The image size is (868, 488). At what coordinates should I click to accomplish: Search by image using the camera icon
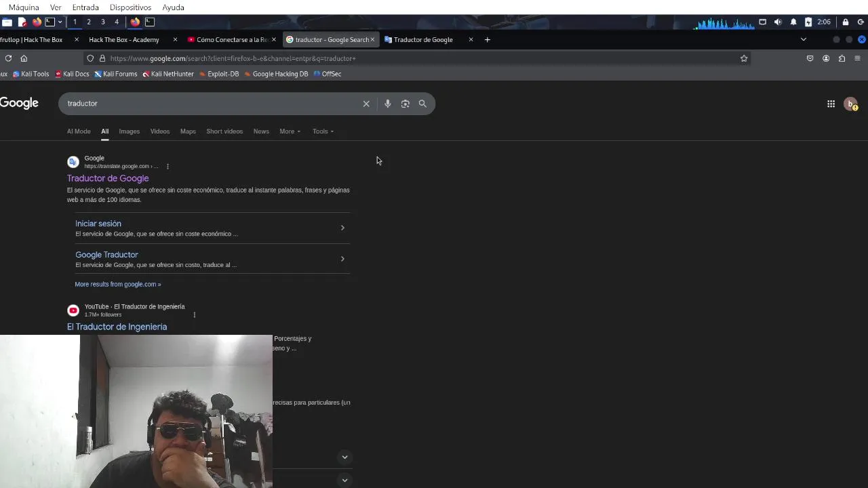[405, 104]
